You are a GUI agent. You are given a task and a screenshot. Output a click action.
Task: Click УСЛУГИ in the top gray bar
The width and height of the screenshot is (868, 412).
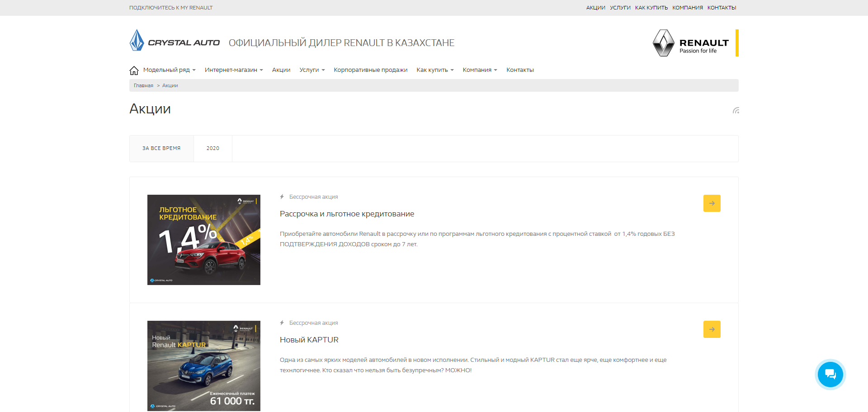pyautogui.click(x=620, y=8)
